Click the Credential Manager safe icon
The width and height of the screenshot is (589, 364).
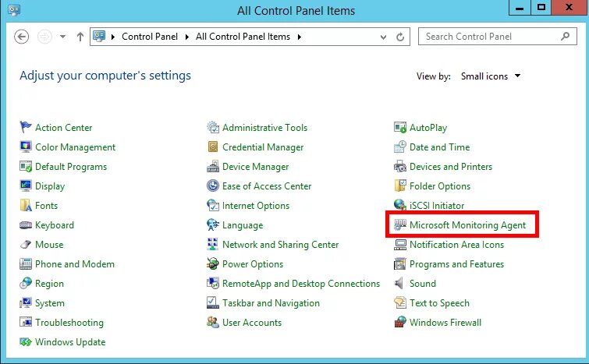pyautogui.click(x=213, y=147)
